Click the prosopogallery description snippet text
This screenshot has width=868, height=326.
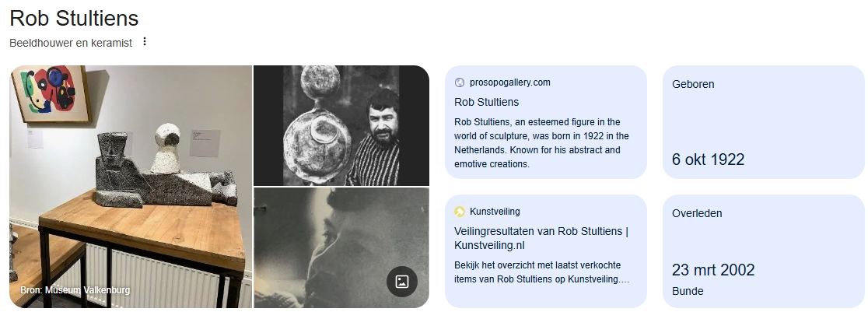click(541, 143)
